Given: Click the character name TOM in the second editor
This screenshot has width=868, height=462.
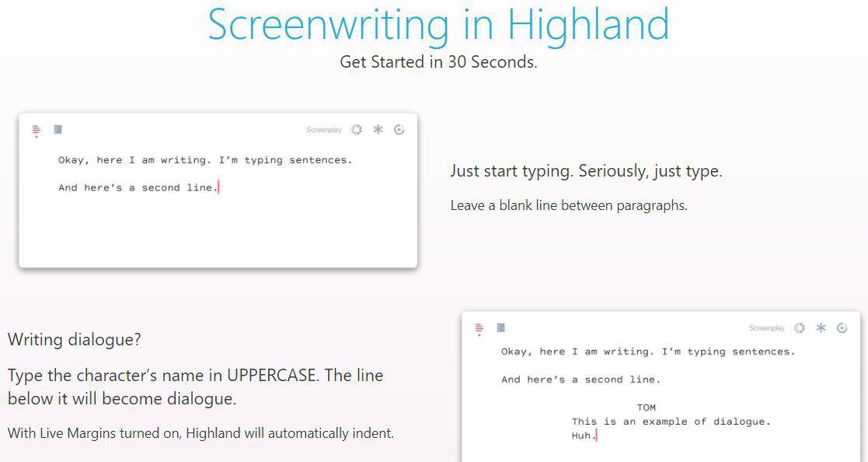Looking at the screenshot, I should point(646,408).
